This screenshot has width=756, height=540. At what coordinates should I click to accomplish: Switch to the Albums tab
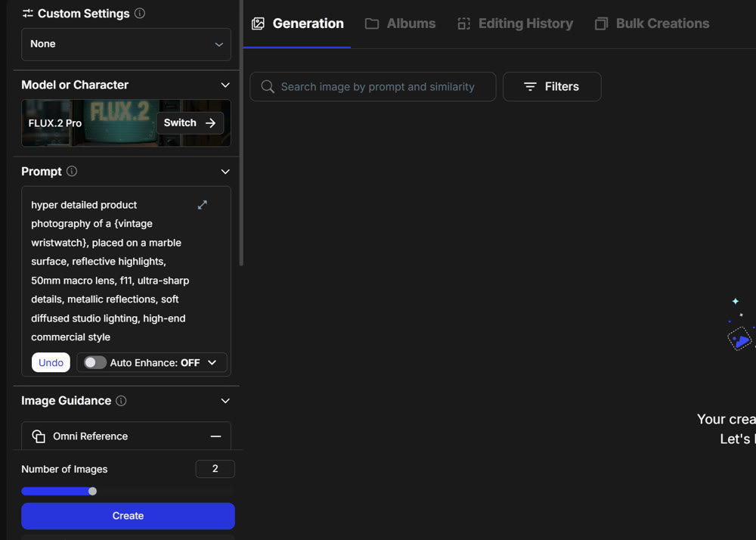[x=401, y=23]
